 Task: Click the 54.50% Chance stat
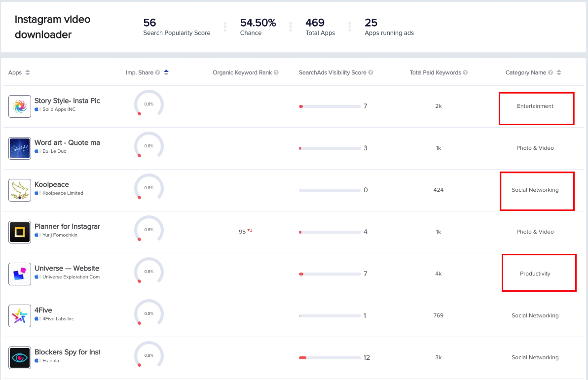258,27
